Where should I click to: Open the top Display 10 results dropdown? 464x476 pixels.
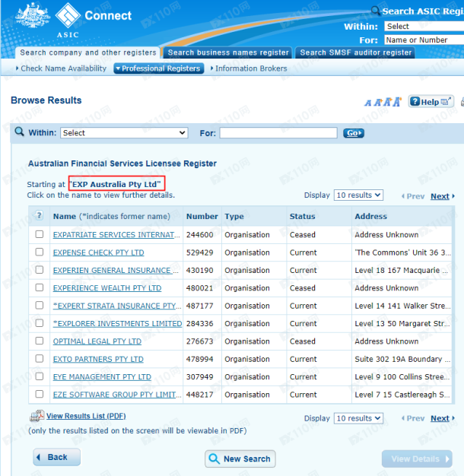pos(358,195)
